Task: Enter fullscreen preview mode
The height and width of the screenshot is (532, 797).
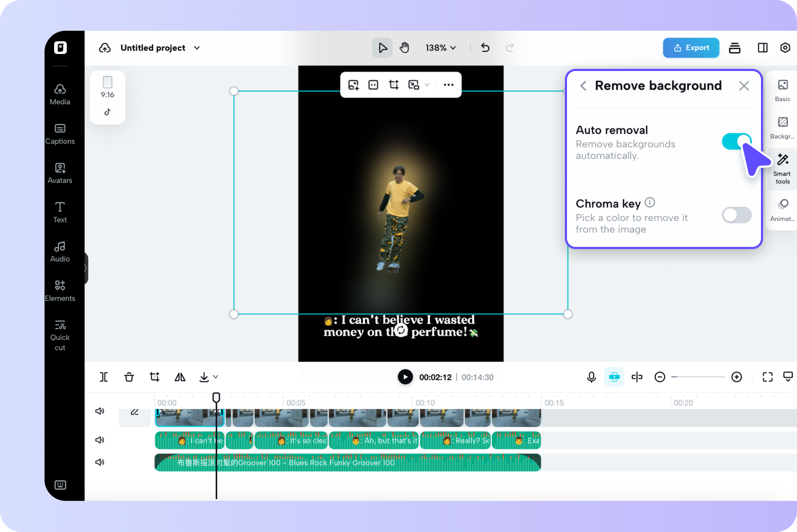Action: pos(767,377)
